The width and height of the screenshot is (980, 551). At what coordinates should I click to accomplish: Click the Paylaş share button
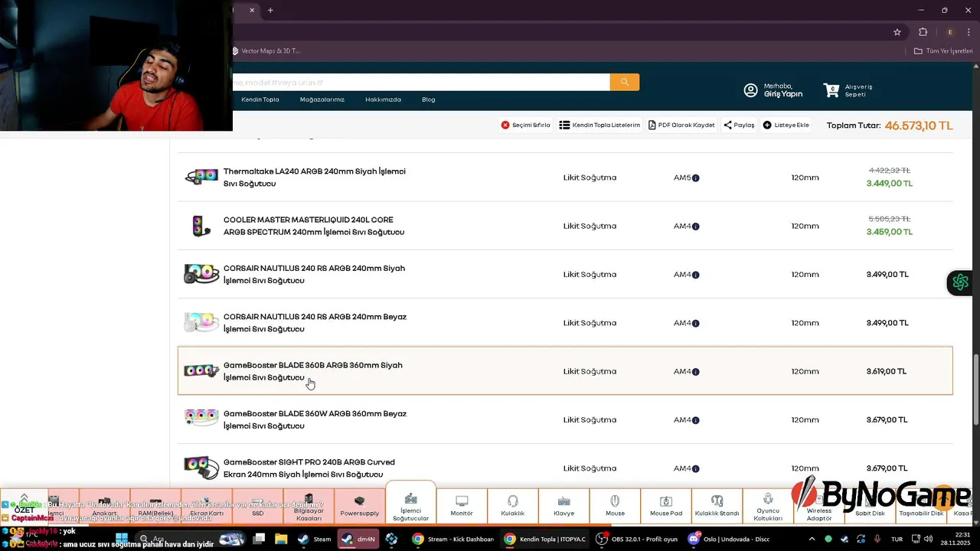pos(739,125)
